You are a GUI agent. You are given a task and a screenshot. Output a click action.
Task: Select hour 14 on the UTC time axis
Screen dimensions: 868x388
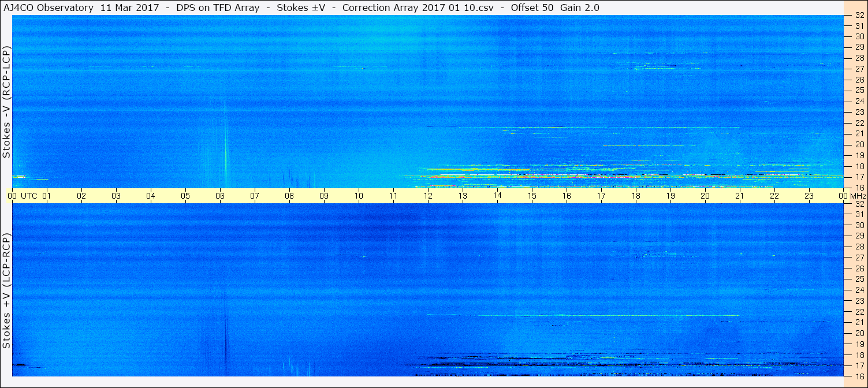click(497, 196)
